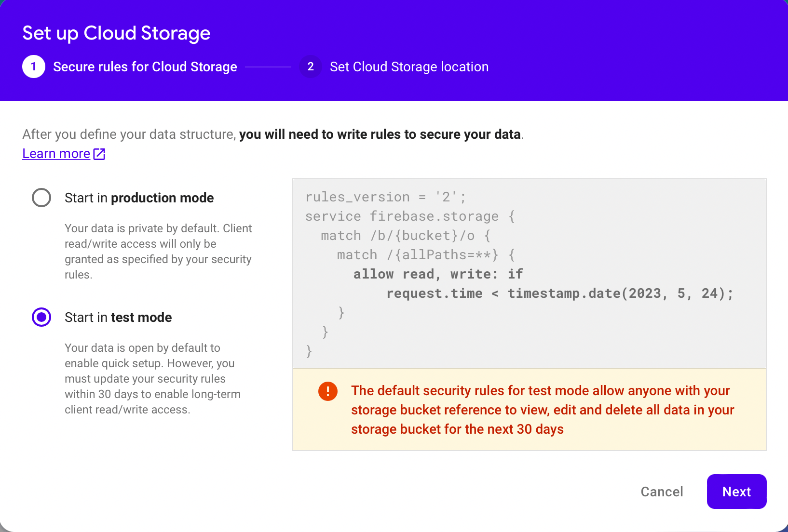Click the "Start in production mode" label

click(x=139, y=198)
